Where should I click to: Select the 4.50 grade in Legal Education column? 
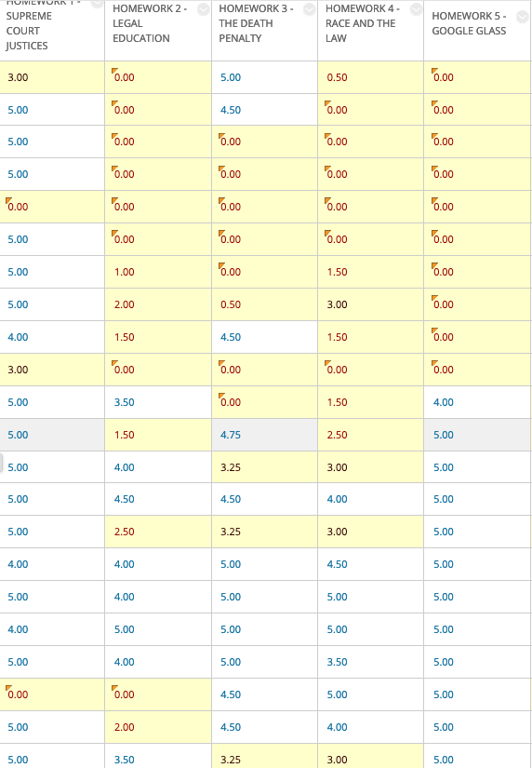pos(125,499)
